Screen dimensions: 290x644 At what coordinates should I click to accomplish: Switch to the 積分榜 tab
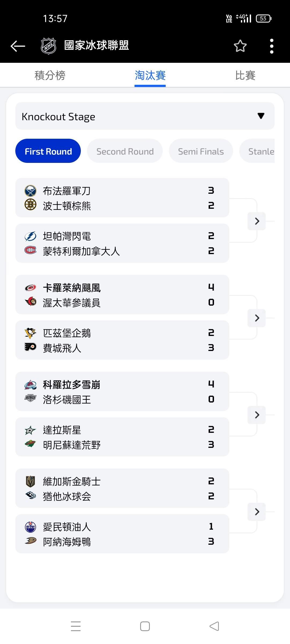(50, 75)
